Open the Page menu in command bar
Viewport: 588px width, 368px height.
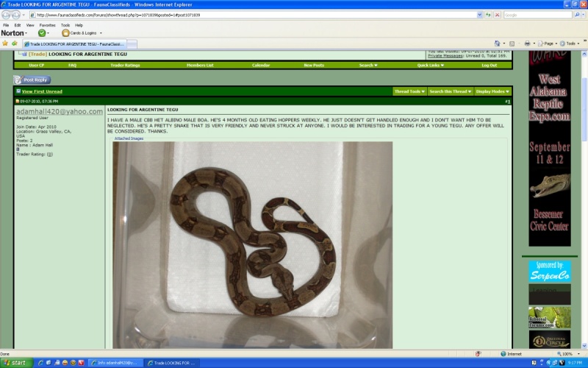(x=548, y=43)
